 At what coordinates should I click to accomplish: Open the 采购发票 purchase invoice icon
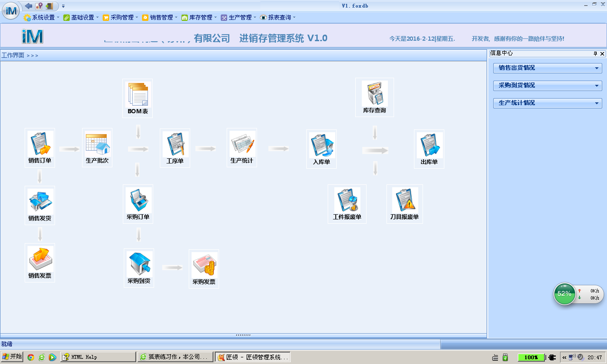[204, 266]
